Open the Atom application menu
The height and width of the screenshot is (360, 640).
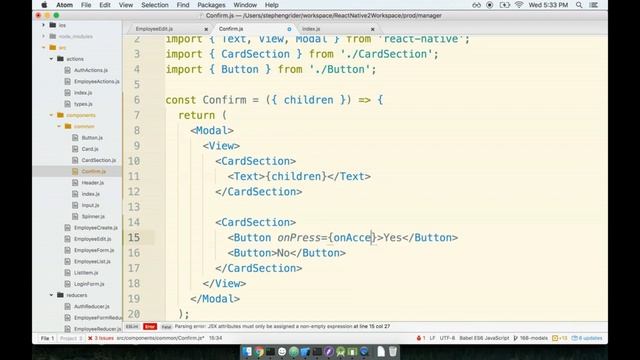(64, 5)
